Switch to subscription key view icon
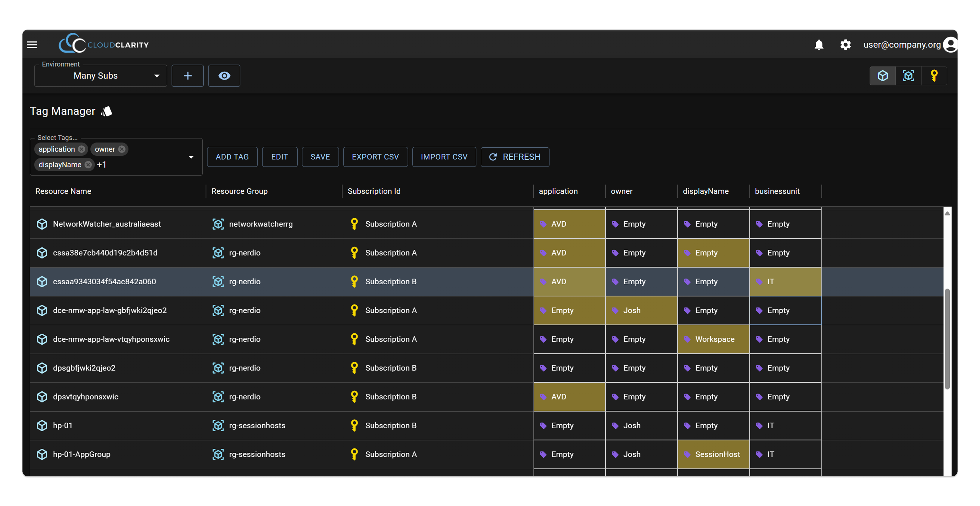Screen dimensions: 980x506 click(934, 76)
